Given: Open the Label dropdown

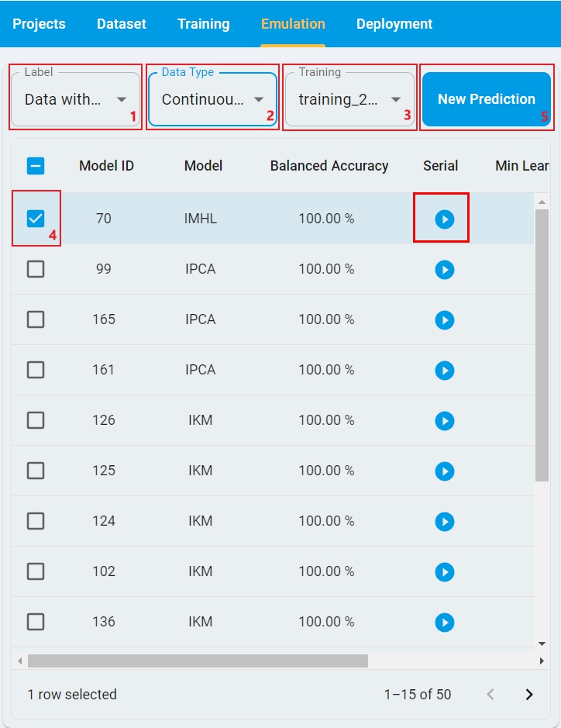Looking at the screenshot, I should point(75,99).
